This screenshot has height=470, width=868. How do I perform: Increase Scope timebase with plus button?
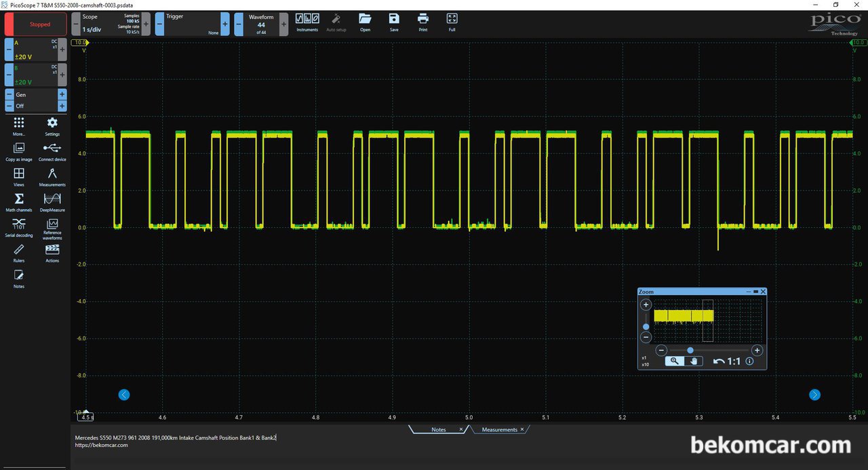point(146,24)
